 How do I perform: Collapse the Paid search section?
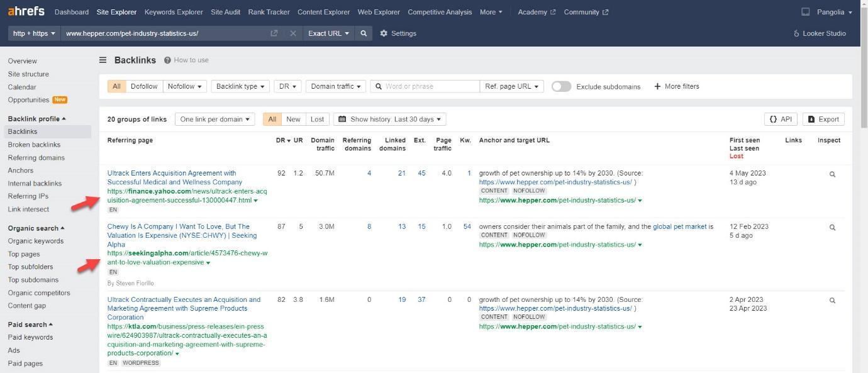[x=30, y=325]
